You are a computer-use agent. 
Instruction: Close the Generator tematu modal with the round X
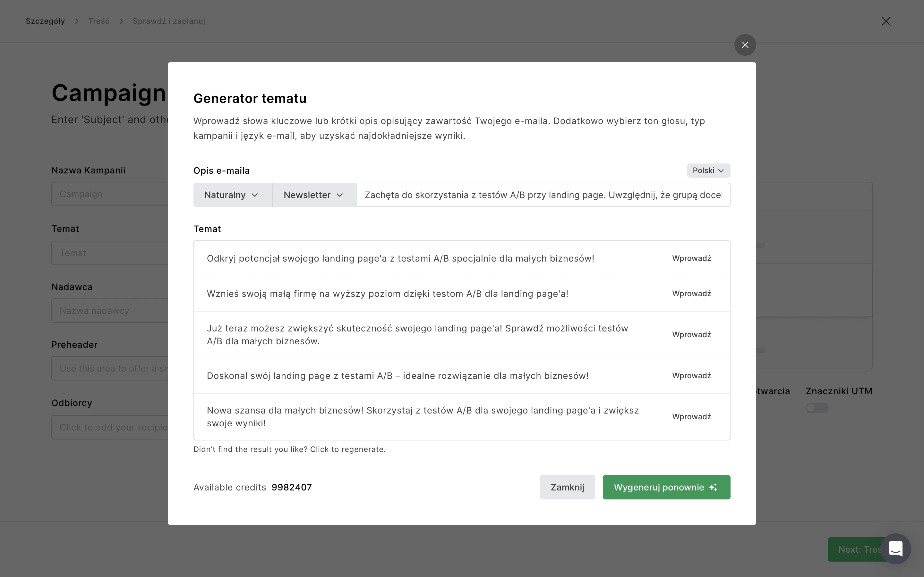point(745,45)
